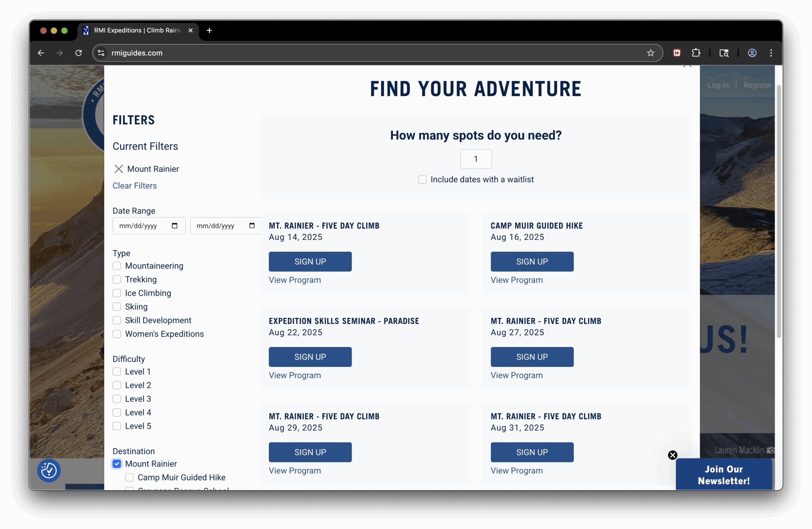
Task: Open the end date calendar picker icon
Action: (x=252, y=226)
